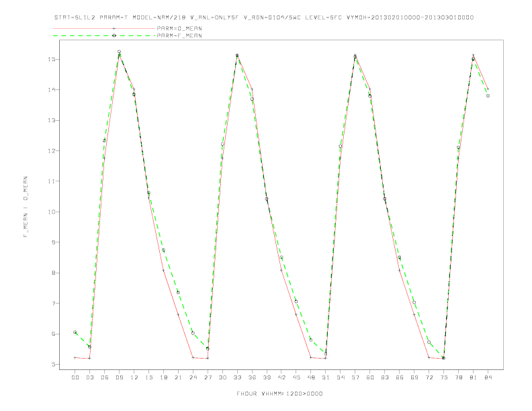Click the x-axis tick label 60
This screenshot has width=532, height=411.
coord(370,377)
